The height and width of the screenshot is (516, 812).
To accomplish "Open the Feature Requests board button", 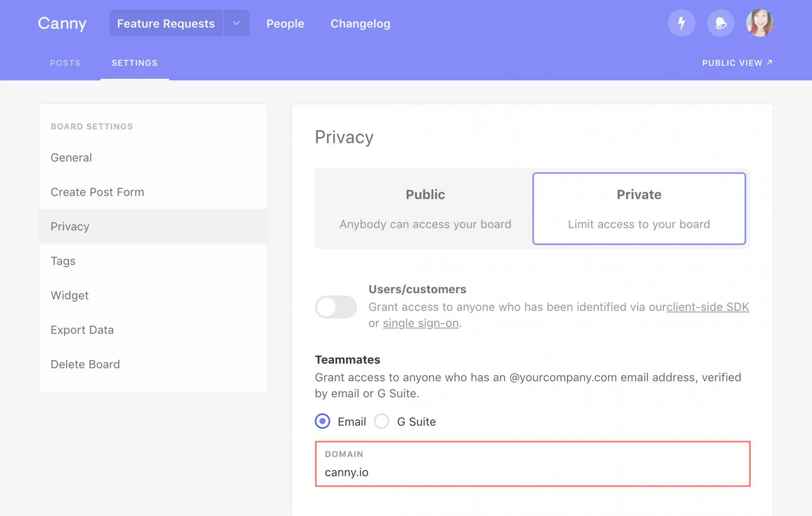I will tap(166, 23).
